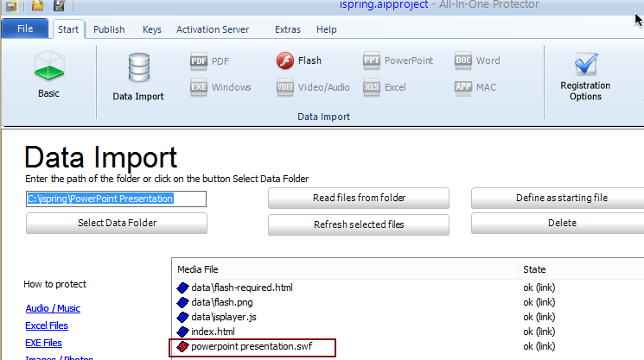Screen dimensions: 644x360
Task: Select the PDF import icon
Action: 199,61
